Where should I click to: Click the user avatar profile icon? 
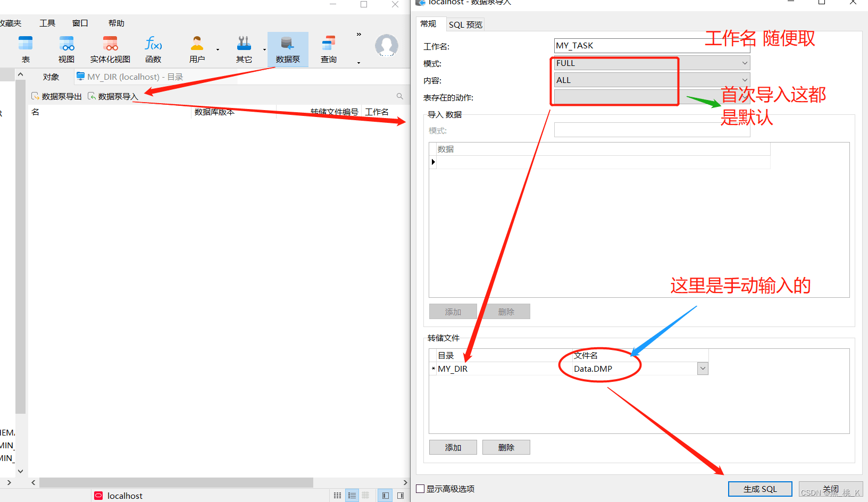click(387, 46)
